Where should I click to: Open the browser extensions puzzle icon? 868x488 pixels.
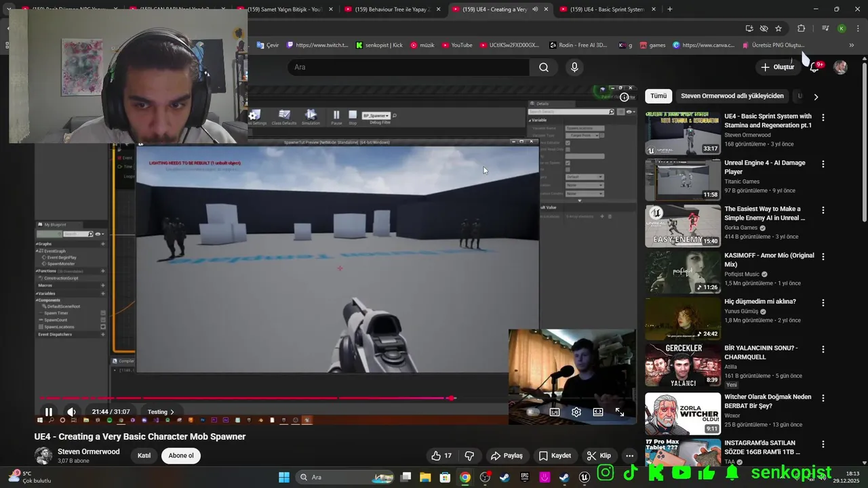[x=802, y=28]
